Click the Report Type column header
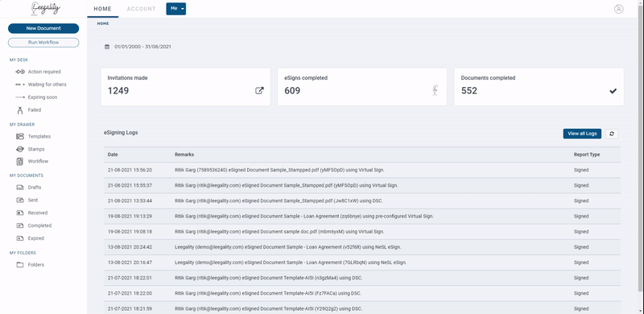 click(587, 155)
